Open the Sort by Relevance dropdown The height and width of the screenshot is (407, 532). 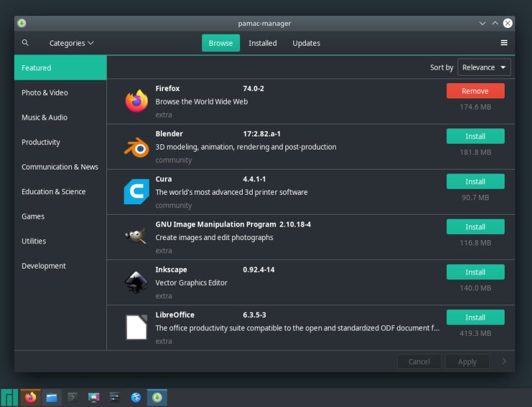[x=484, y=67]
